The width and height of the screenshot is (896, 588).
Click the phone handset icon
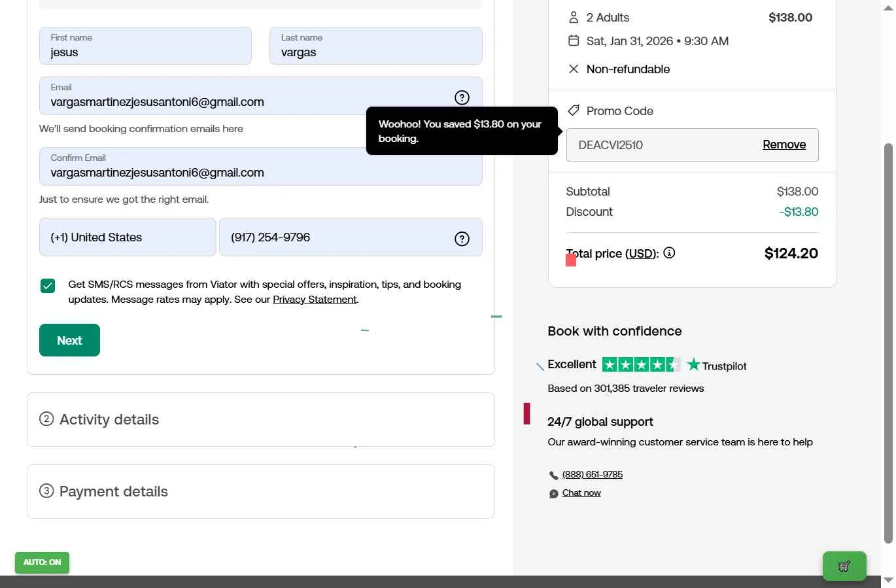[554, 476]
